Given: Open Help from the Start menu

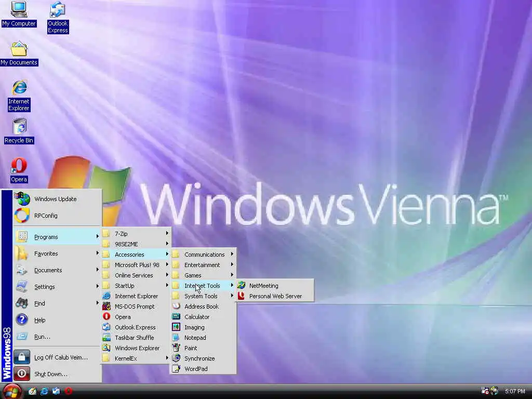Looking at the screenshot, I should click(57, 320).
